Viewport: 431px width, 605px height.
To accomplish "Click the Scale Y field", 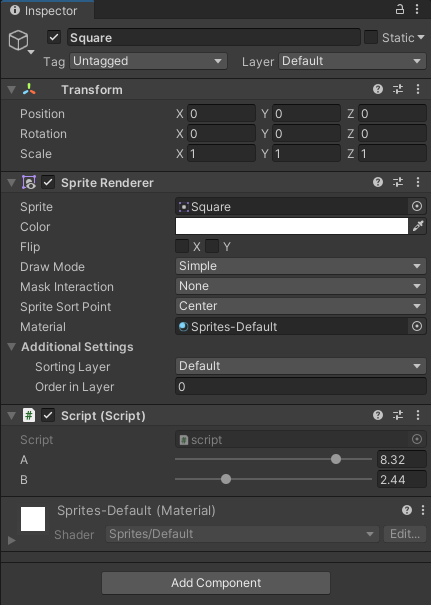I will pyautogui.click(x=306, y=154).
